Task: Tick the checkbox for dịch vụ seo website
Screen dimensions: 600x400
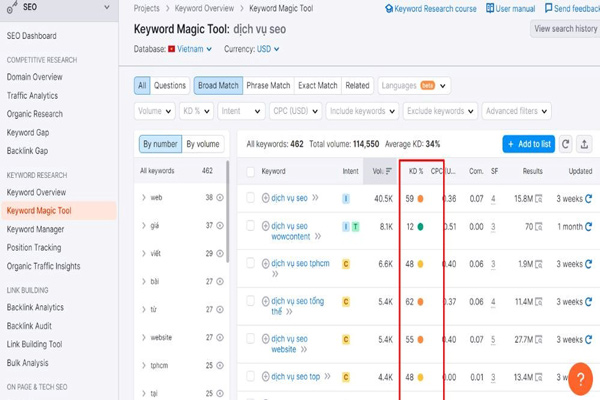Action: [251, 339]
